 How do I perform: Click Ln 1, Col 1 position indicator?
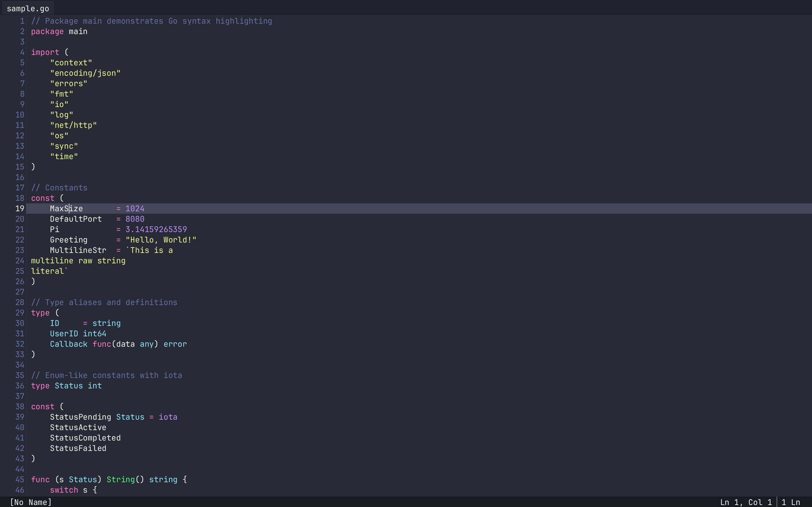click(745, 502)
